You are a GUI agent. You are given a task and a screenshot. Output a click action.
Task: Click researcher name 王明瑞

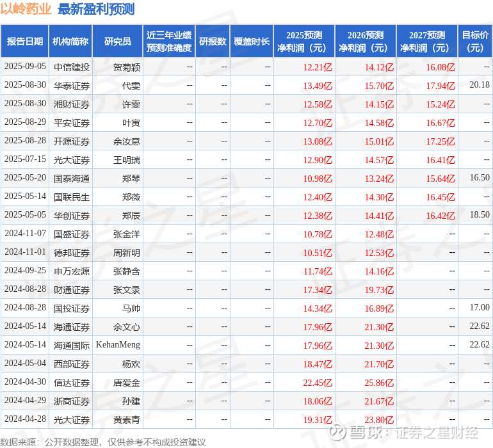pyautogui.click(x=127, y=160)
